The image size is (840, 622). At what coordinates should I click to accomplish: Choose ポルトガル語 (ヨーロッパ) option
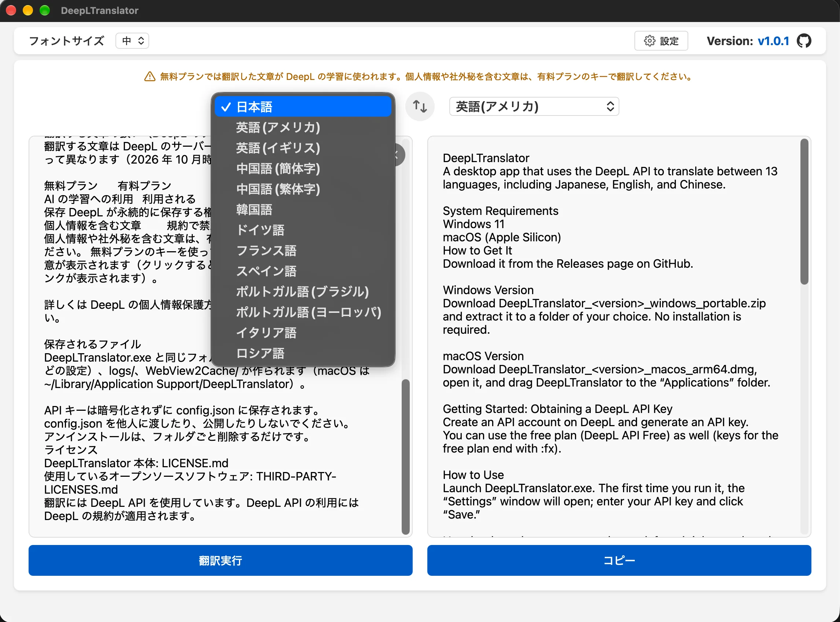click(x=303, y=312)
